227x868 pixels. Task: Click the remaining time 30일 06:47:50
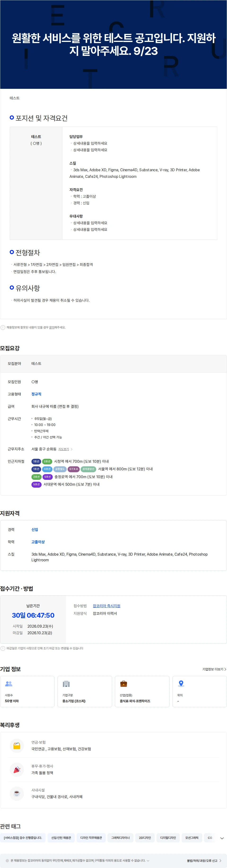point(33,615)
